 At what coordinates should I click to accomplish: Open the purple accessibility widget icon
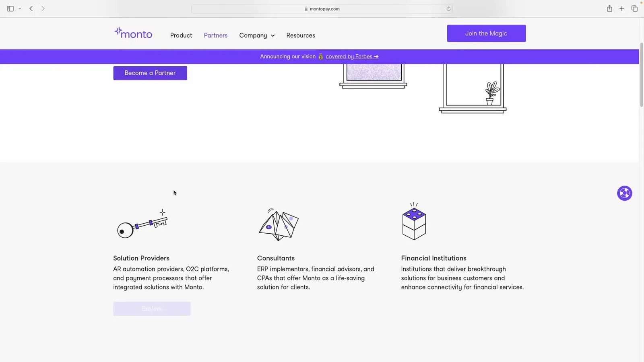pyautogui.click(x=625, y=193)
